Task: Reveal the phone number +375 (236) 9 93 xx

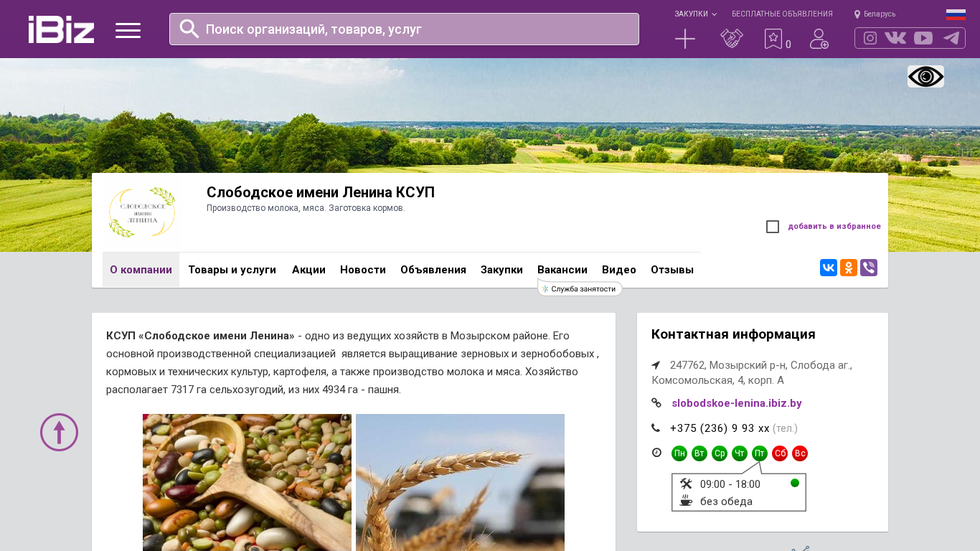Action: pos(720,428)
